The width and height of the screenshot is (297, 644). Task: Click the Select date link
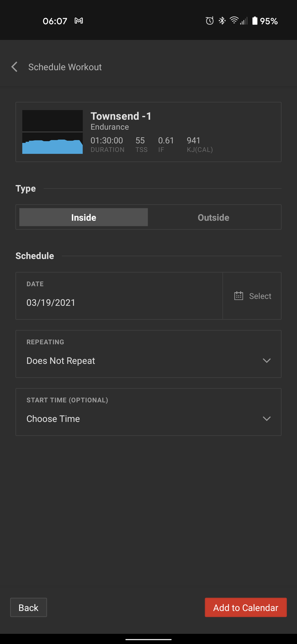pos(260,296)
